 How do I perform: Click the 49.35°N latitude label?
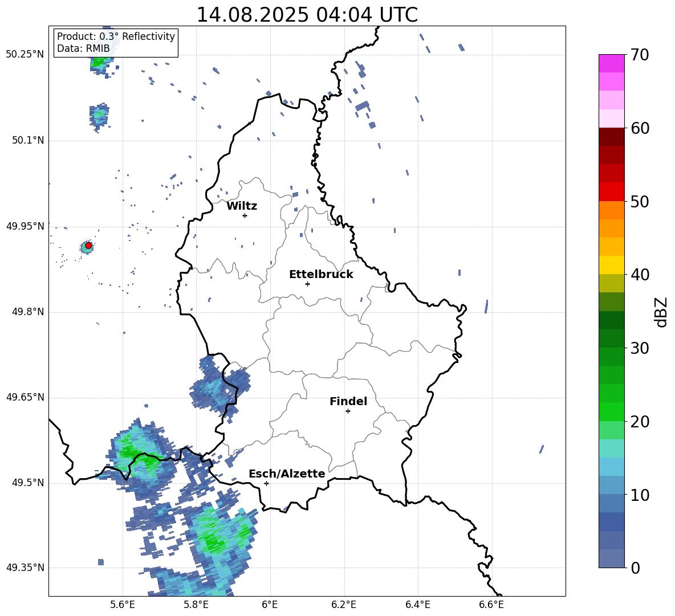25,568
